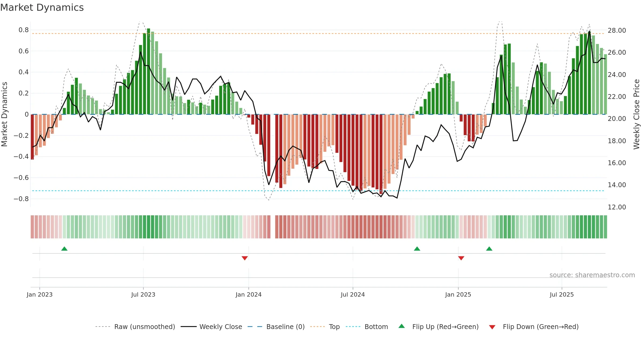Toggle the Top legend entry
The image size is (644, 362).
click(325, 327)
